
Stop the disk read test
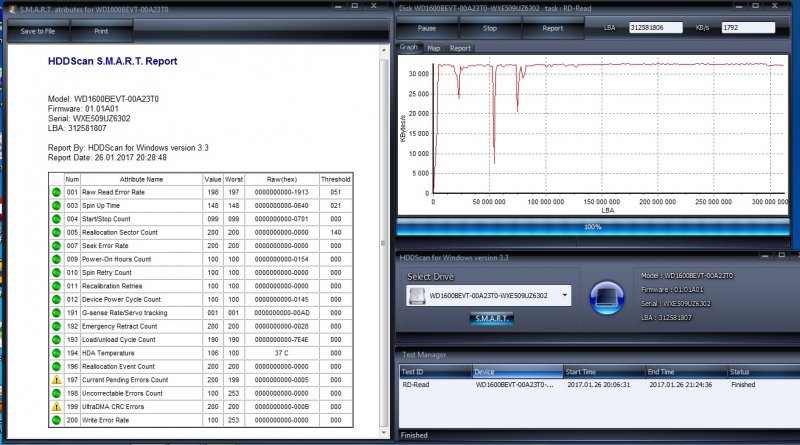pyautogui.click(x=490, y=28)
